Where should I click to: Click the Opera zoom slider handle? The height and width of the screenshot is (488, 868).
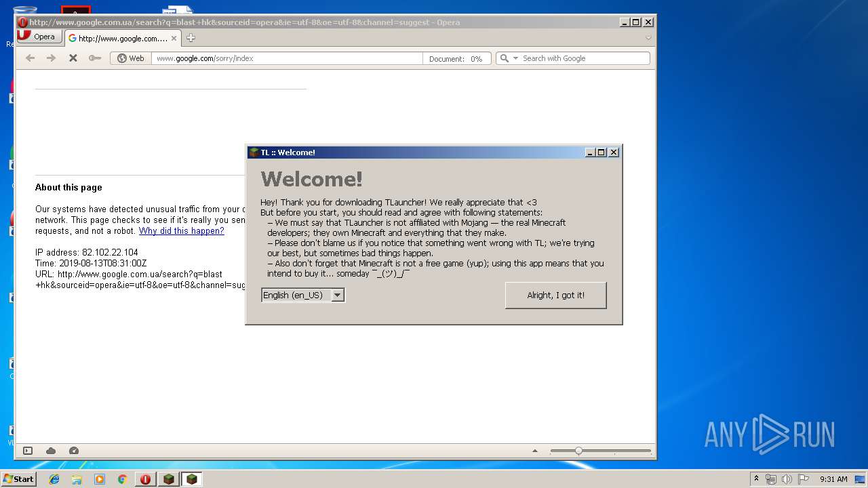(578, 451)
